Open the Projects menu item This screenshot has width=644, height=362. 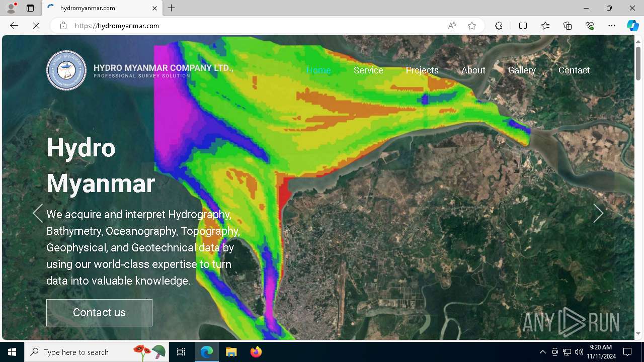pos(422,70)
